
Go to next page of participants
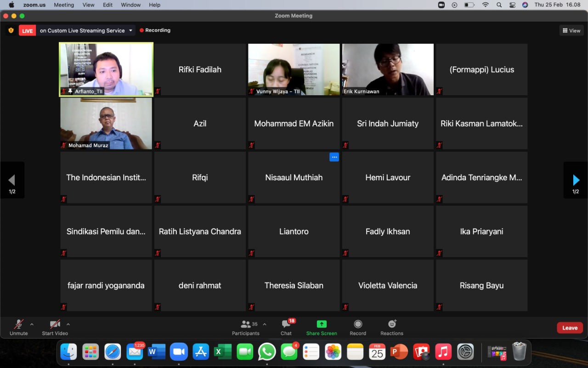click(x=576, y=180)
